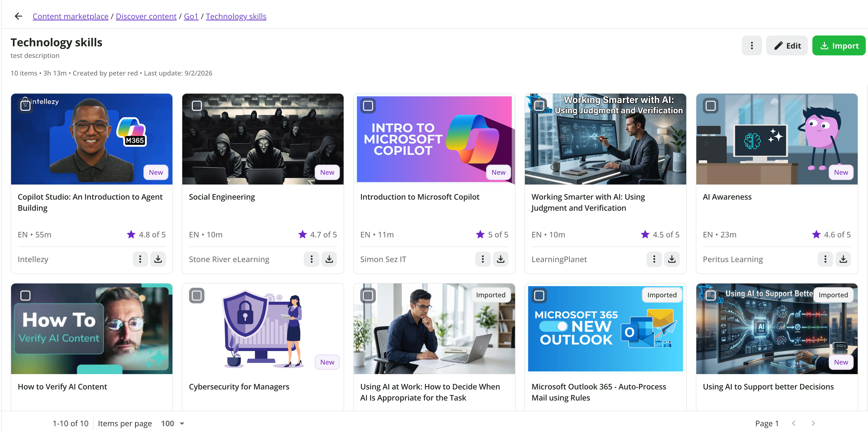The width and height of the screenshot is (868, 432).
Task: Open the AI Awareness course thumbnail
Action: (x=777, y=139)
